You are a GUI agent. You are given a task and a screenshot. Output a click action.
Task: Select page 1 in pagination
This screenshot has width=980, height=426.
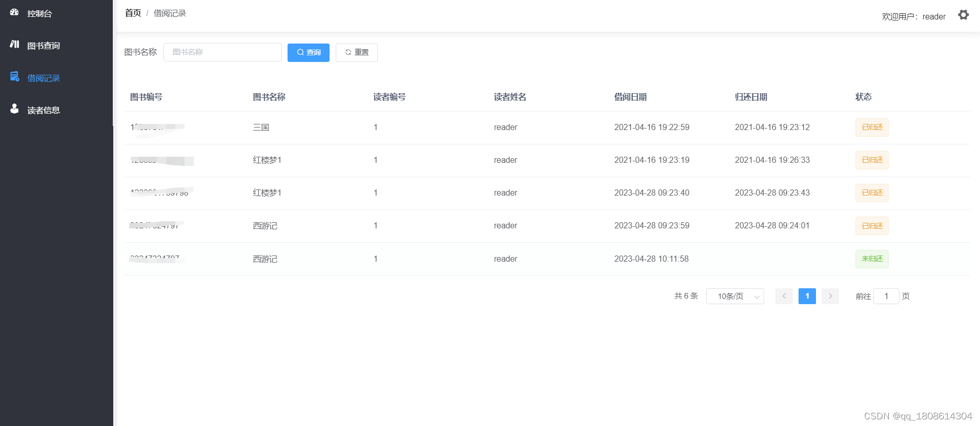coord(807,296)
